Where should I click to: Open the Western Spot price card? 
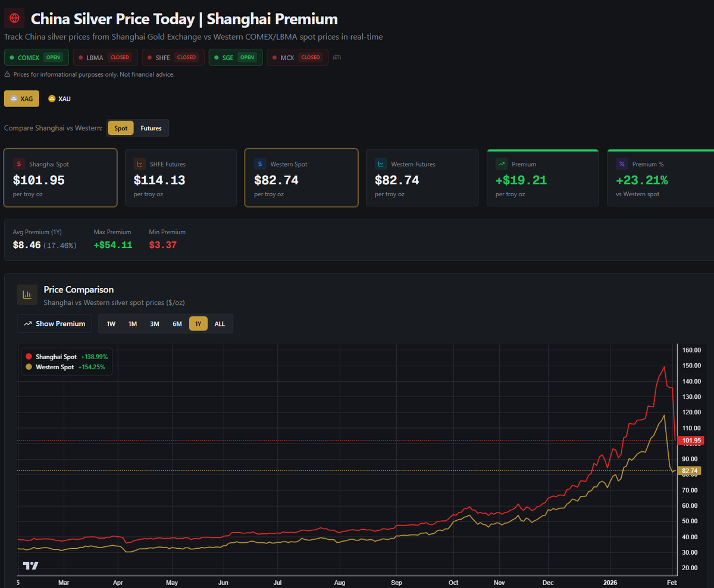(x=302, y=177)
